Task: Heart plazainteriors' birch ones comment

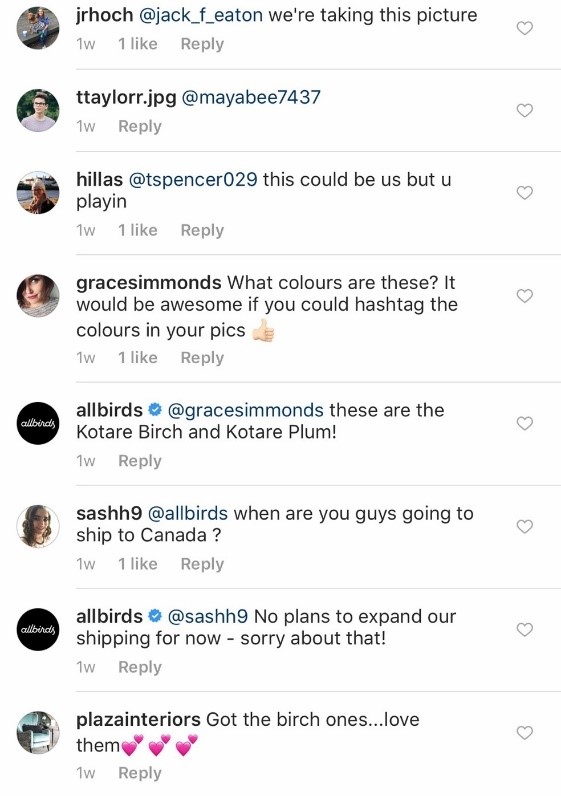Action: coord(524,733)
